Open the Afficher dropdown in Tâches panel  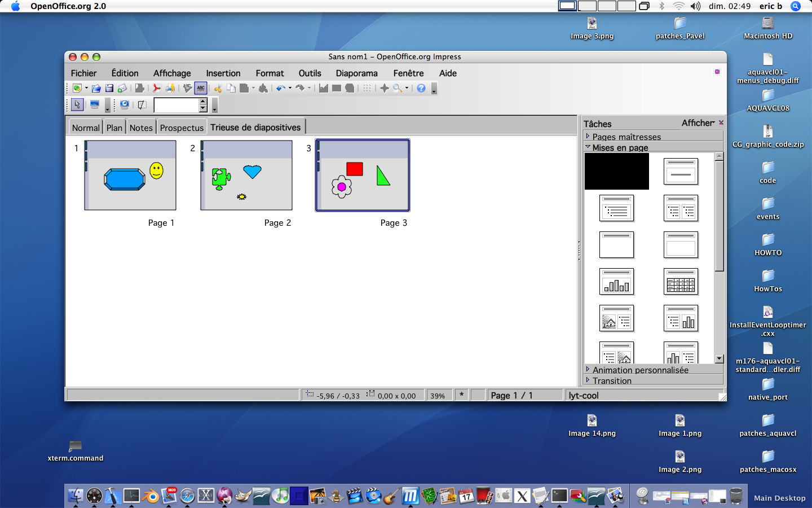698,123
